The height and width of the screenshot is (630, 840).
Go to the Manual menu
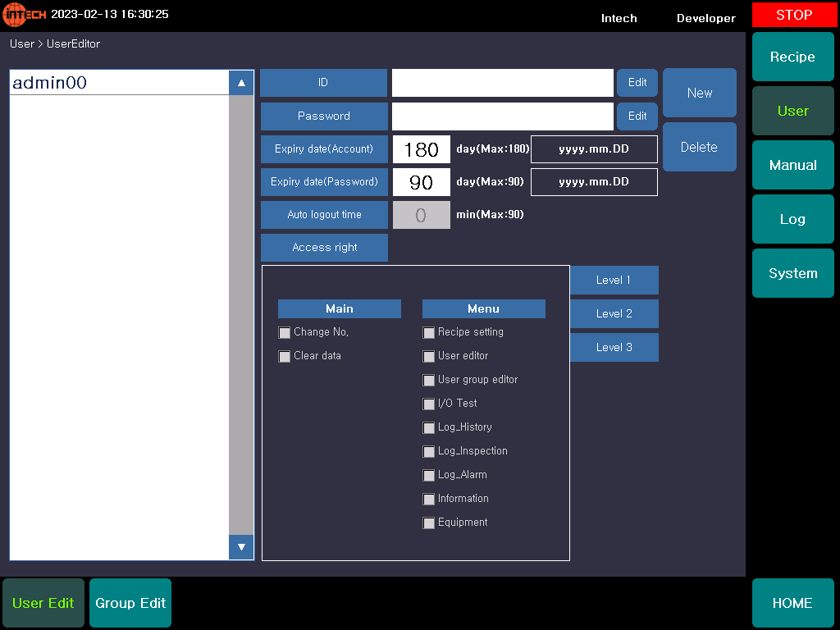[x=792, y=166]
